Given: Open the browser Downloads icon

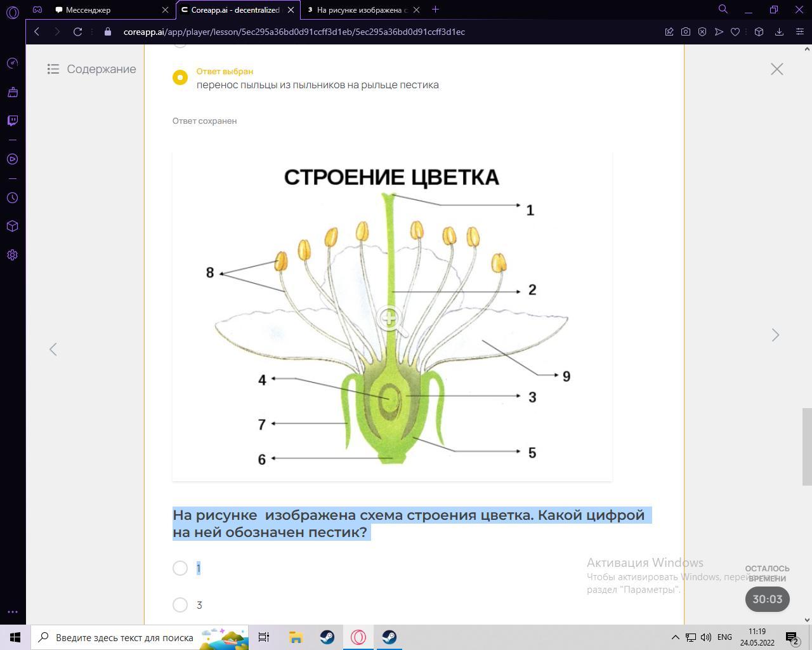Looking at the screenshot, I should coord(780,32).
